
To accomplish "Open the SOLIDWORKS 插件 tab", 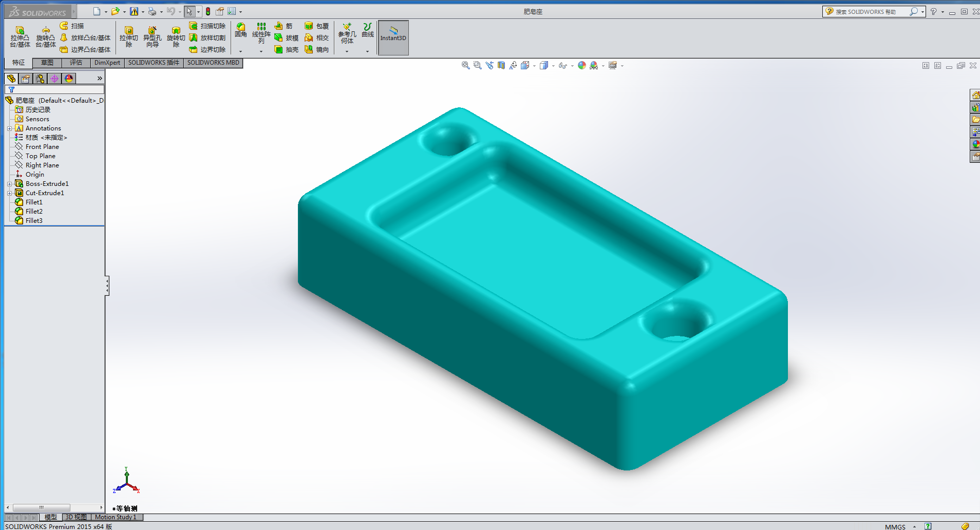I will click(154, 63).
